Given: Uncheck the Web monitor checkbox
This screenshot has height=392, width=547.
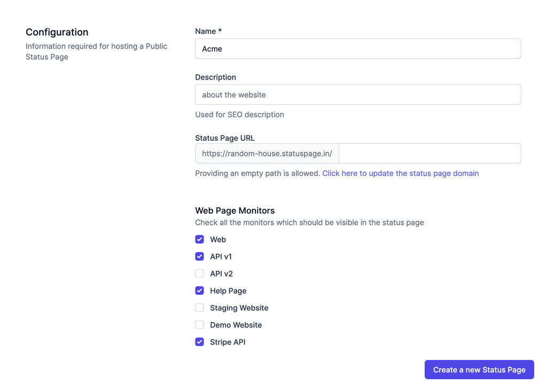Looking at the screenshot, I should tap(200, 239).
